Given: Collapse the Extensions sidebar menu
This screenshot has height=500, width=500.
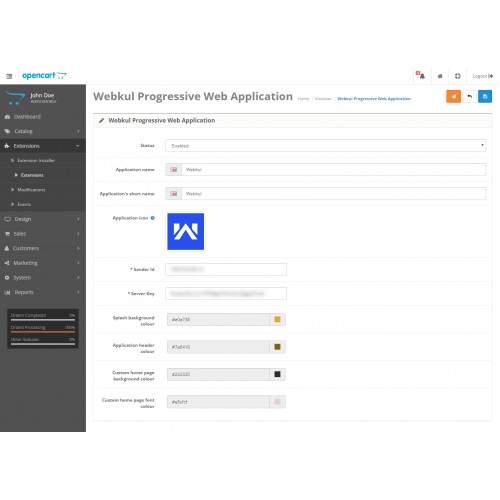Looking at the screenshot, I should (43, 146).
